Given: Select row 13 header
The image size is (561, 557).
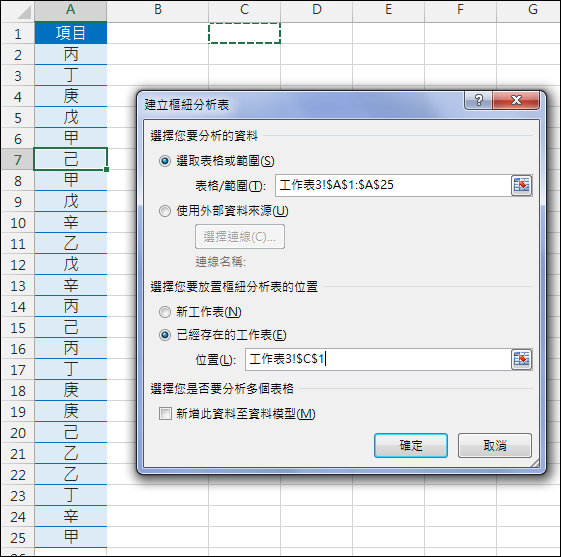Looking at the screenshot, I should tap(18, 286).
